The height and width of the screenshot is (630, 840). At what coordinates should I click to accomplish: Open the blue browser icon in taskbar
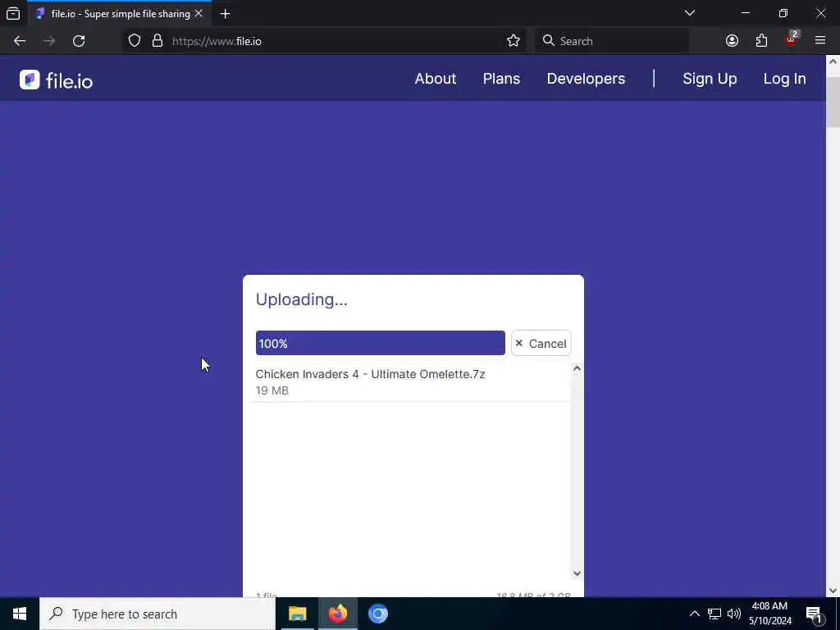click(377, 614)
